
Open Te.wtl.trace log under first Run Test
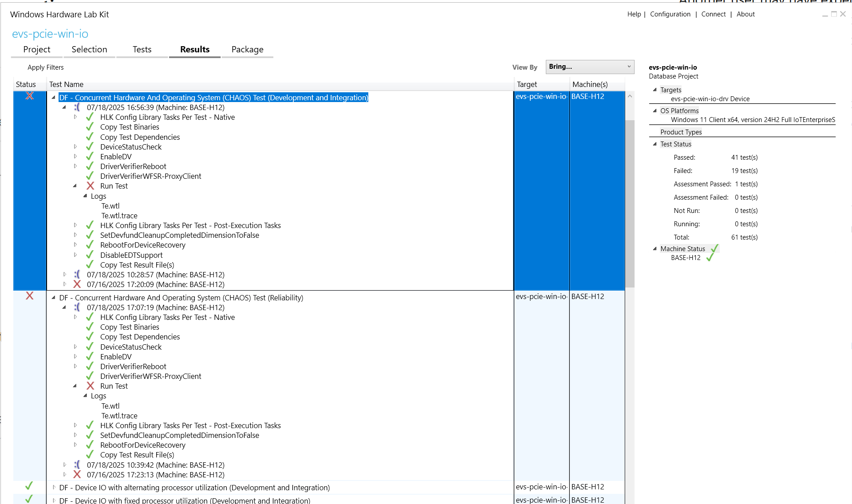pos(119,216)
